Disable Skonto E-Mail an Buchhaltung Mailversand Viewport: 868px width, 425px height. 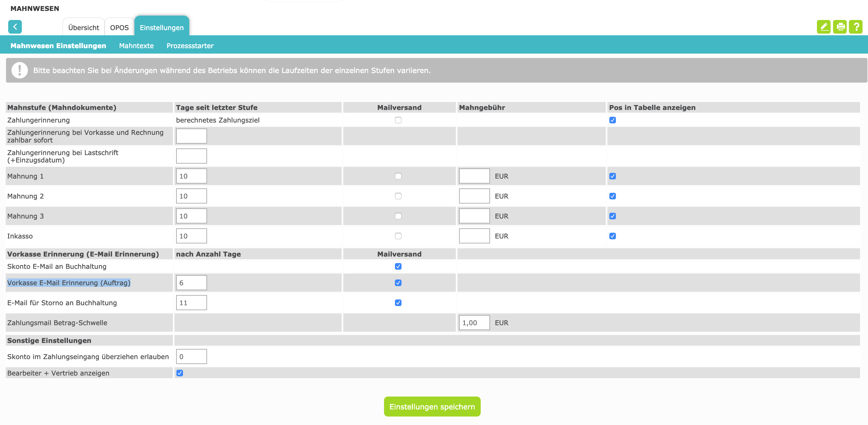pos(398,266)
